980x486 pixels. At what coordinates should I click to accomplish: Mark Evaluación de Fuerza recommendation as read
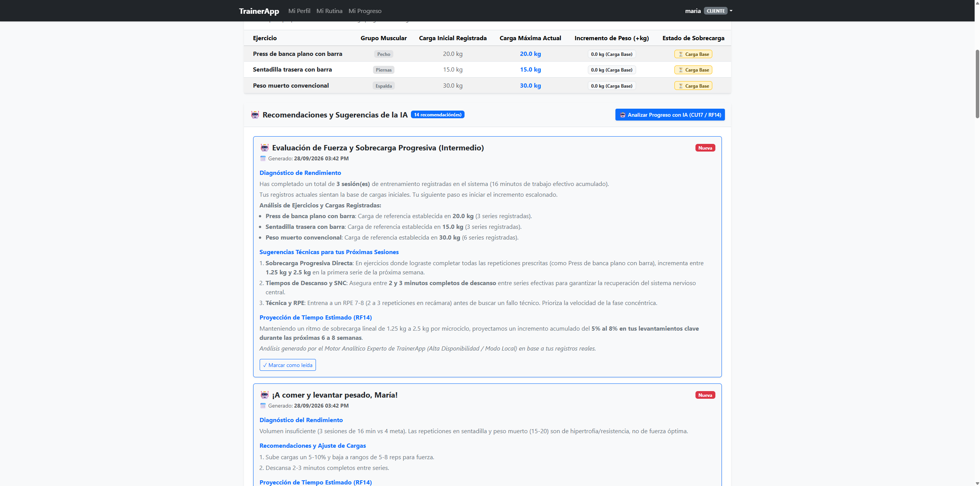point(288,365)
